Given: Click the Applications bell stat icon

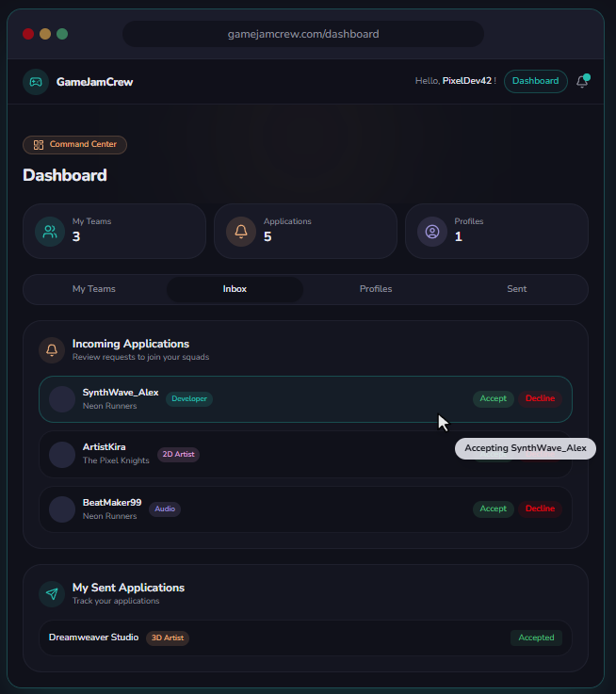Looking at the screenshot, I should [241, 231].
